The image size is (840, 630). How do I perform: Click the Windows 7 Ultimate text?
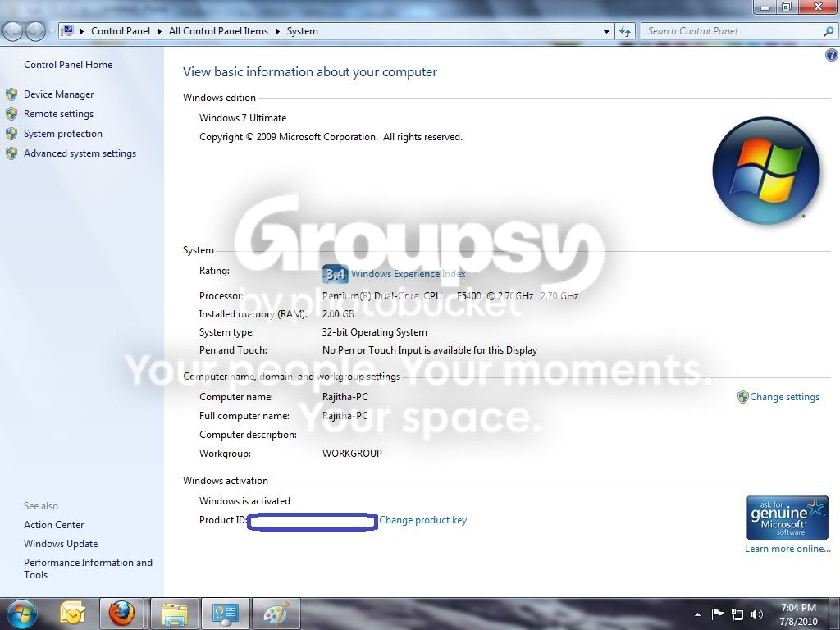(243, 118)
